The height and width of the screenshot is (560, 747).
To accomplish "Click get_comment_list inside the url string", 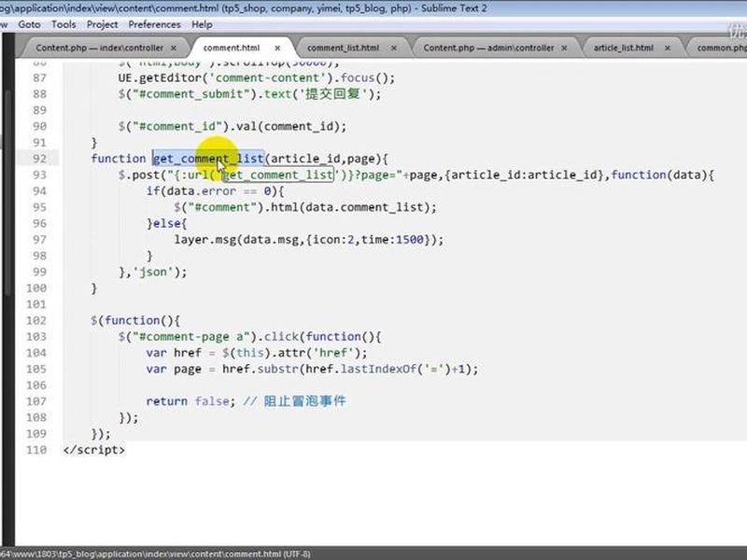I will [x=277, y=175].
